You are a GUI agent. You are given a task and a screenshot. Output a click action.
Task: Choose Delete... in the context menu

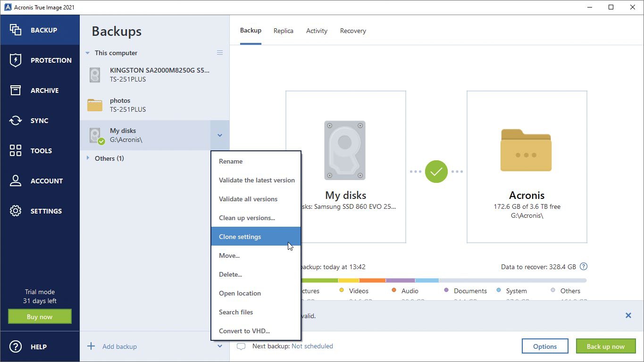pyautogui.click(x=256, y=274)
